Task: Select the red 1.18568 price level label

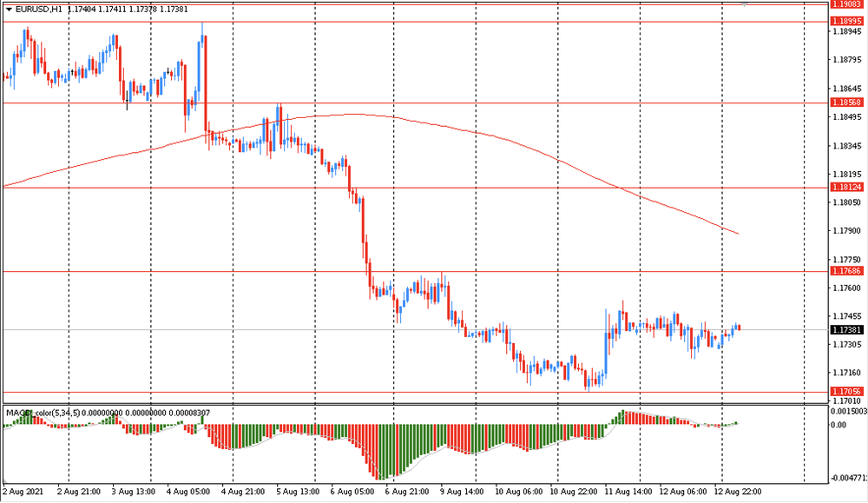Action: click(847, 103)
